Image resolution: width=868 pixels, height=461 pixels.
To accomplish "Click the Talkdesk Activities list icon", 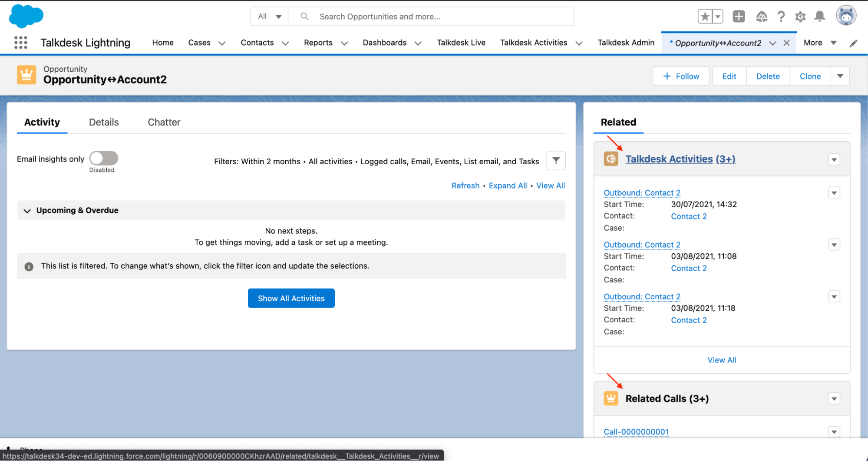I will tap(611, 159).
